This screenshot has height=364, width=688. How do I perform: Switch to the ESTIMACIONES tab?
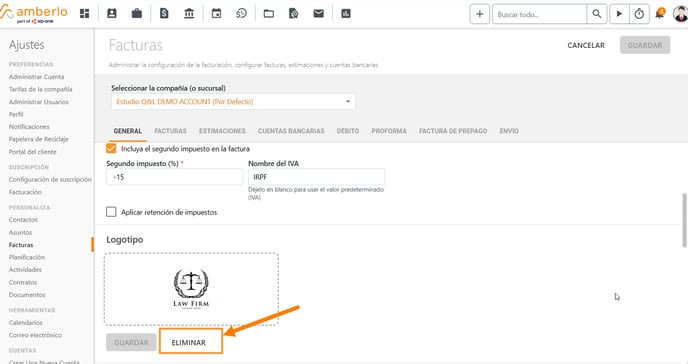[x=222, y=131]
